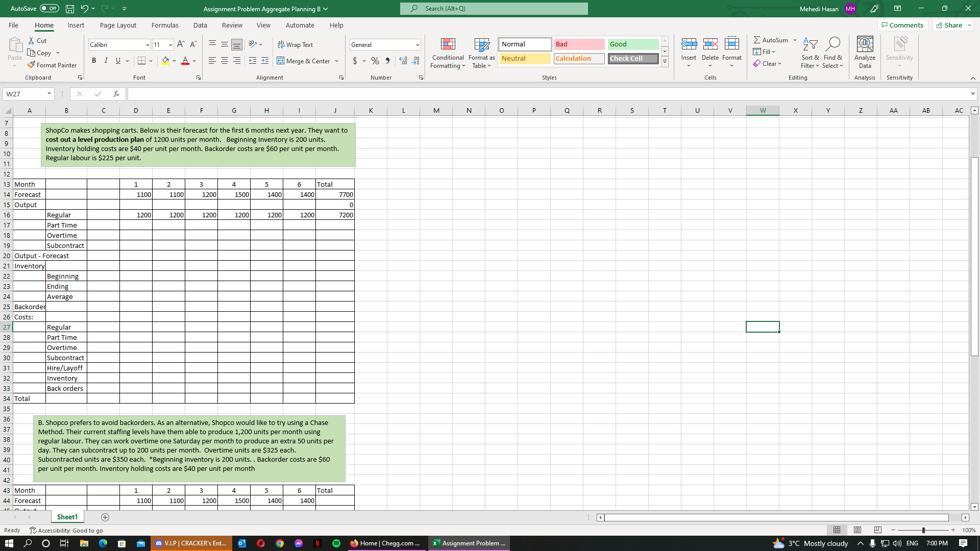The height and width of the screenshot is (551, 980).
Task: Expand the font name dropdown showing Calibri
Action: 148,45
